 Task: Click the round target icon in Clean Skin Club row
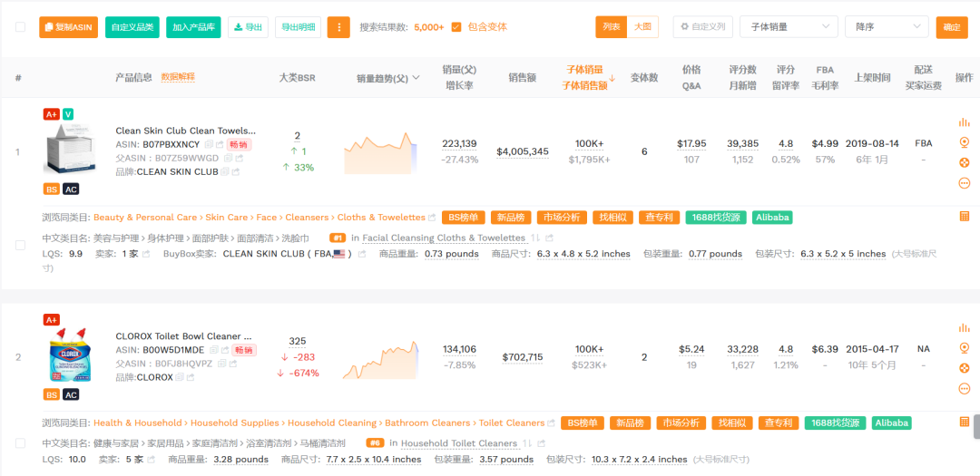pyautogui.click(x=964, y=162)
